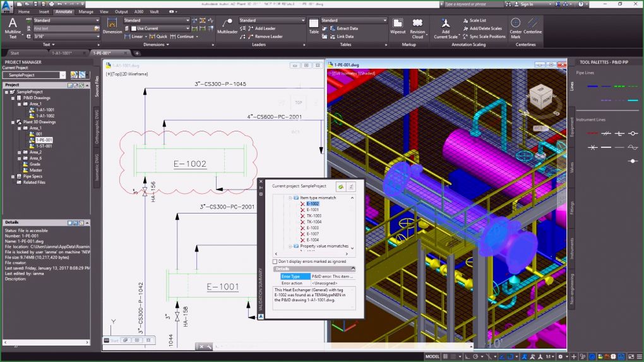Click the Add Leader tool
The image size is (644, 362).
(261, 28)
